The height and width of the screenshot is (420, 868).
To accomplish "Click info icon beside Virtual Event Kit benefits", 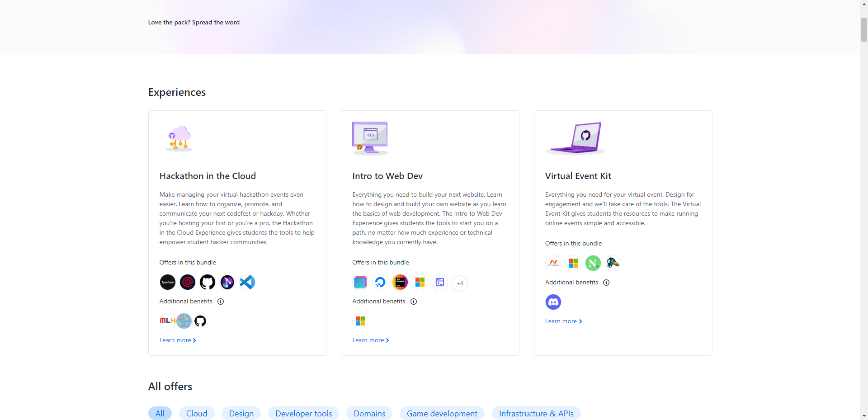I will [606, 283].
